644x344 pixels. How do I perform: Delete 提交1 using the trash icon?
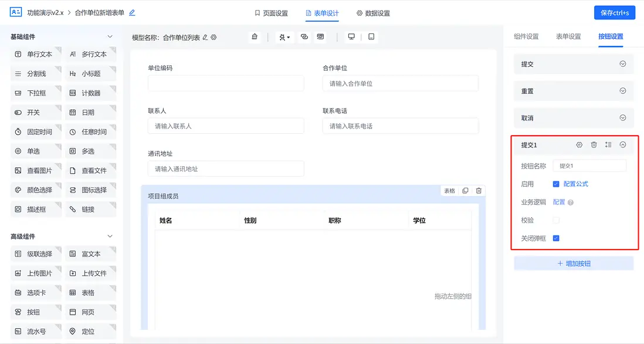[x=594, y=144]
